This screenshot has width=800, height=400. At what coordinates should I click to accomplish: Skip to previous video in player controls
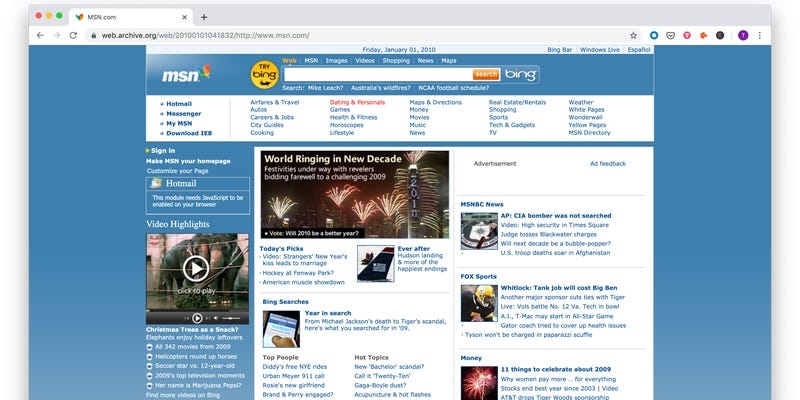coord(186,318)
